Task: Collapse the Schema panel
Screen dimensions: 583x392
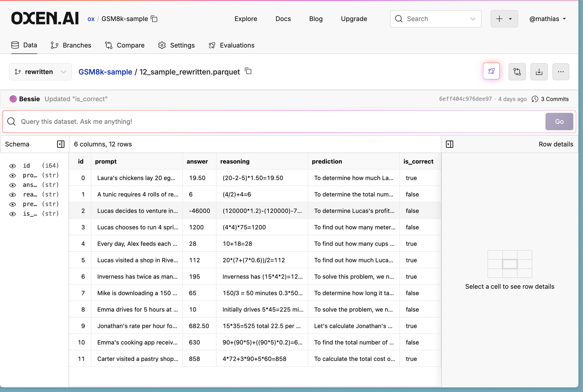Action: click(61, 144)
